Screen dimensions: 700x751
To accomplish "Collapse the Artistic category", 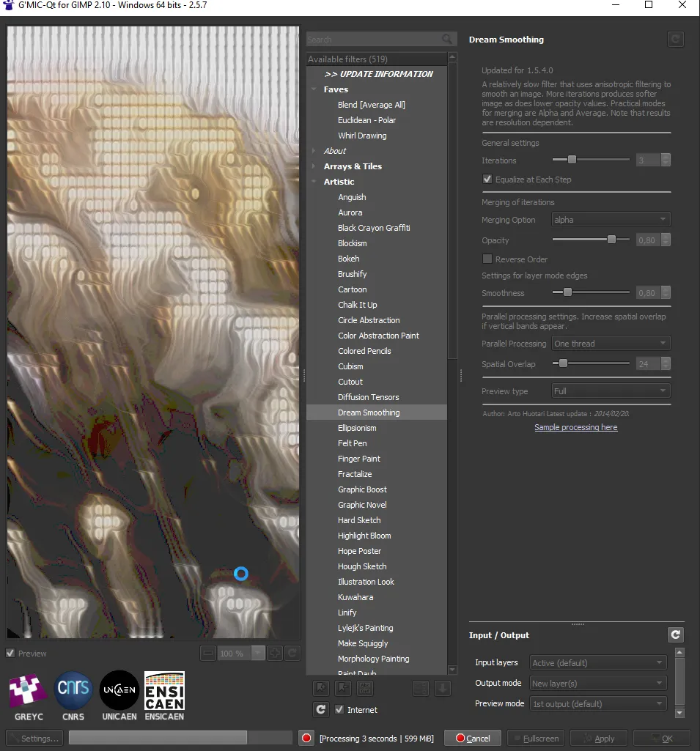I will tap(314, 182).
